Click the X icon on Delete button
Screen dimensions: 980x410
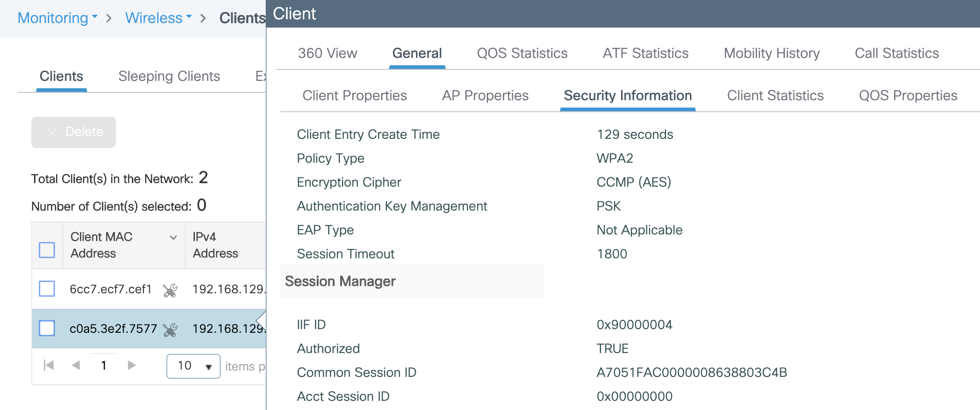pos(52,133)
